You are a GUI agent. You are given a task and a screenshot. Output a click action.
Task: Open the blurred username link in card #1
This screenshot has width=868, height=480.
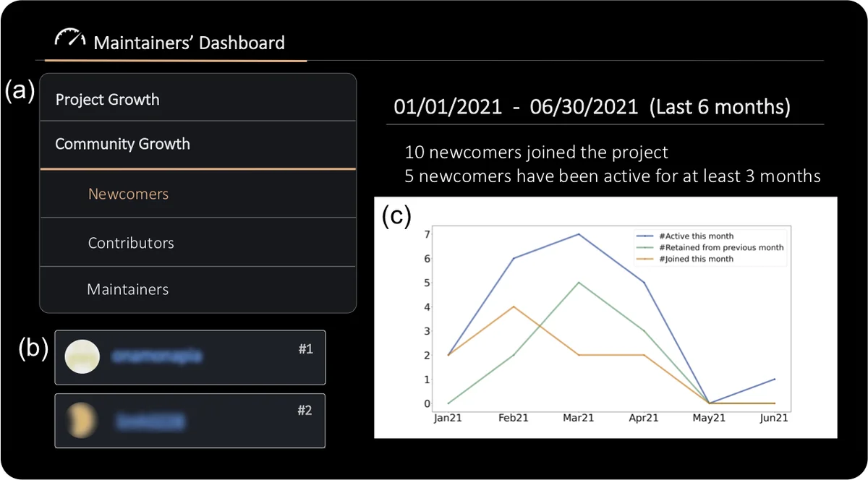(157, 356)
